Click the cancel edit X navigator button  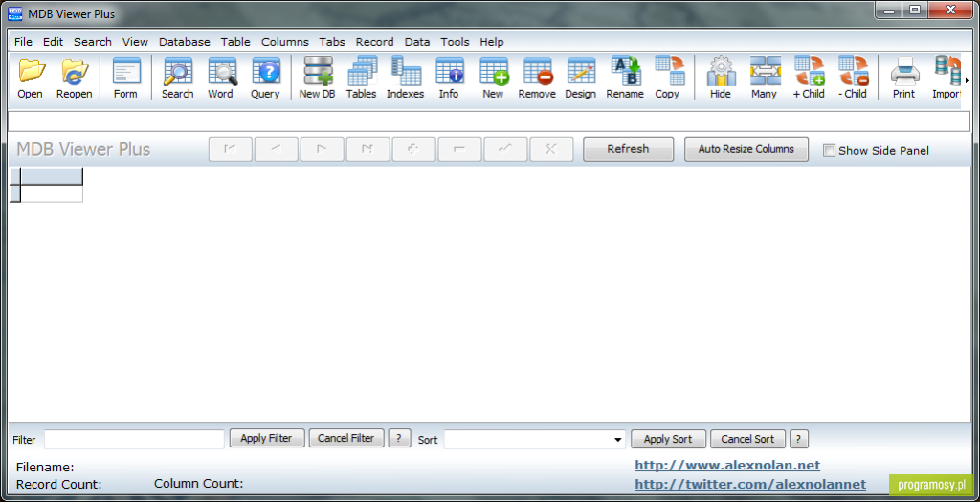(x=551, y=149)
